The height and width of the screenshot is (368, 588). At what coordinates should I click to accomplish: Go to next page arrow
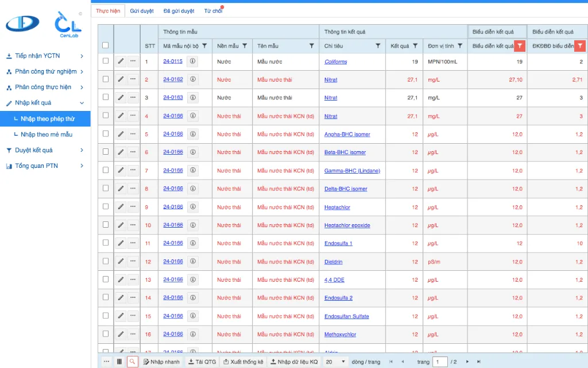(x=467, y=362)
